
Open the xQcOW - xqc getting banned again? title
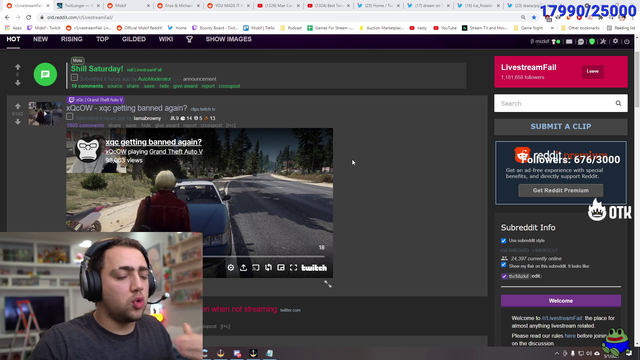coord(127,108)
